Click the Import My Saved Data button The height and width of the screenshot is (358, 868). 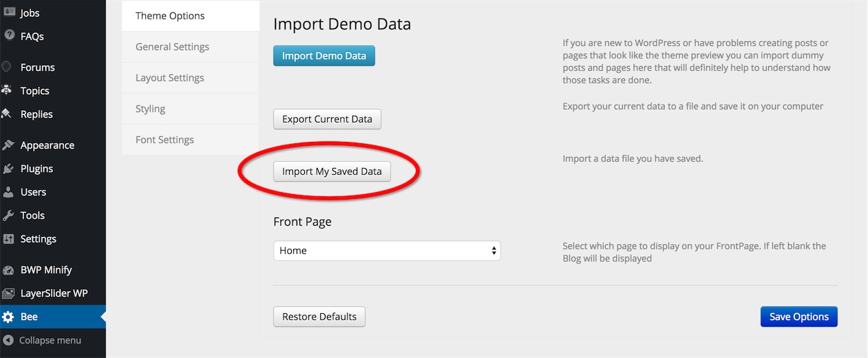point(332,171)
